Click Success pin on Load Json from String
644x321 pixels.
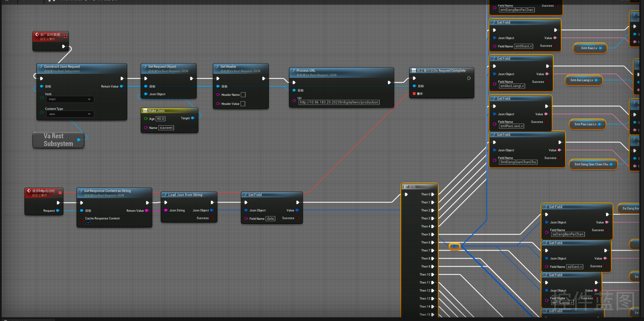pos(212,218)
